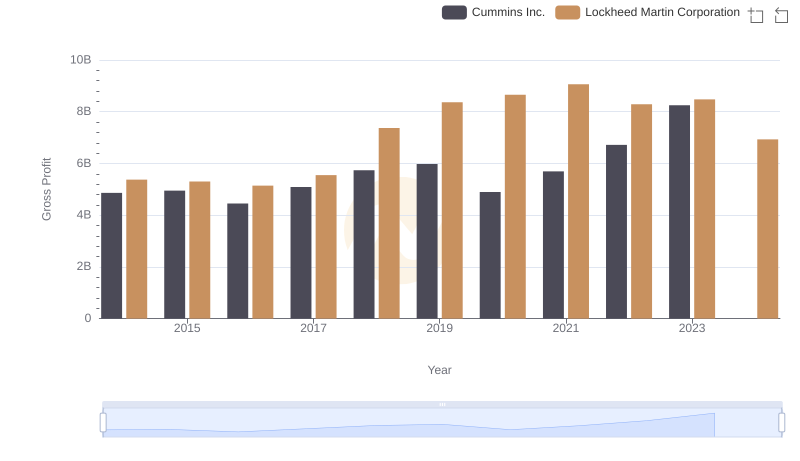Click the '2023' x-axis label
This screenshot has height=461, width=800.
click(692, 328)
